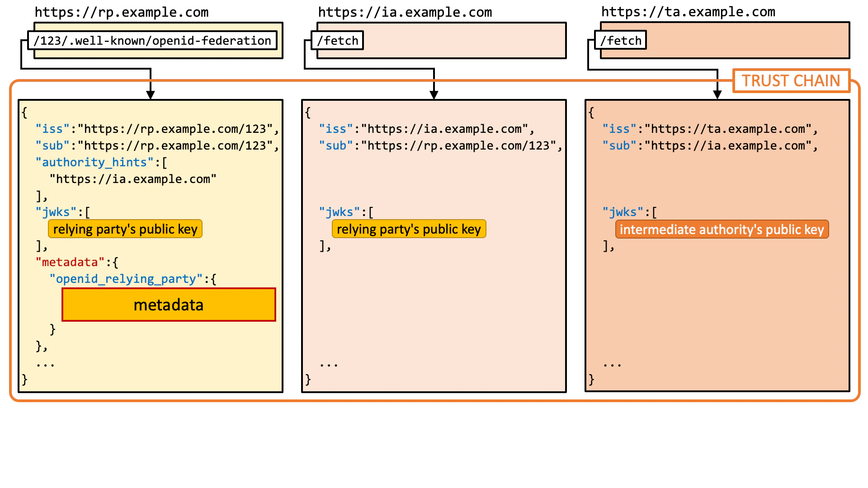Viewport: 868px width, 488px height.
Task: Click the "openid_relying_party" key text
Action: (126, 279)
